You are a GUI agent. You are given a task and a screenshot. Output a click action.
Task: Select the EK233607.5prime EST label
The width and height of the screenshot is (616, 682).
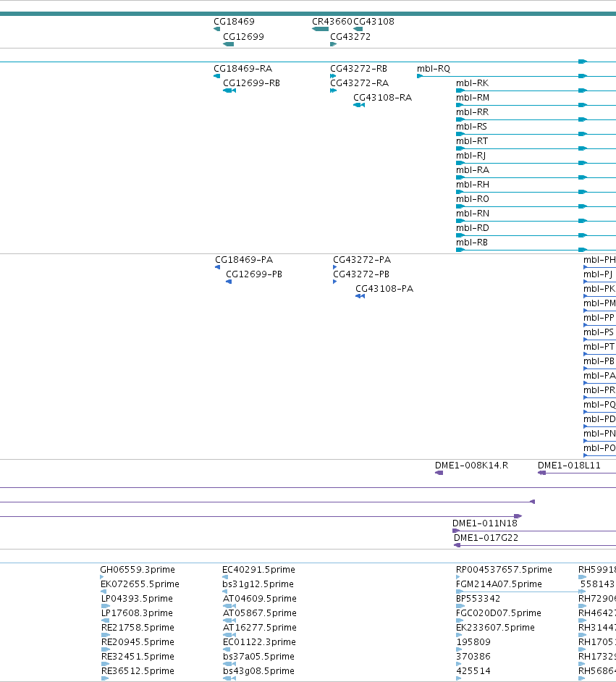coord(495,627)
